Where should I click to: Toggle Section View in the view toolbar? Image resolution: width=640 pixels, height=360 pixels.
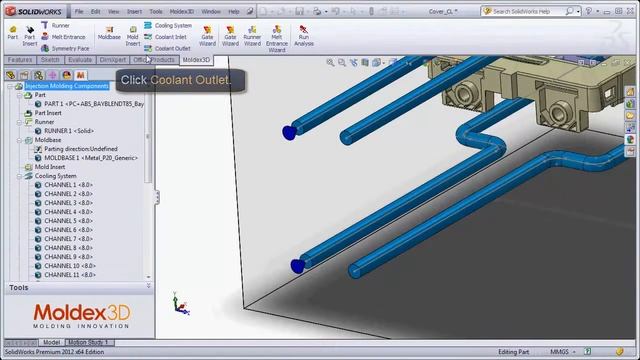[365, 62]
